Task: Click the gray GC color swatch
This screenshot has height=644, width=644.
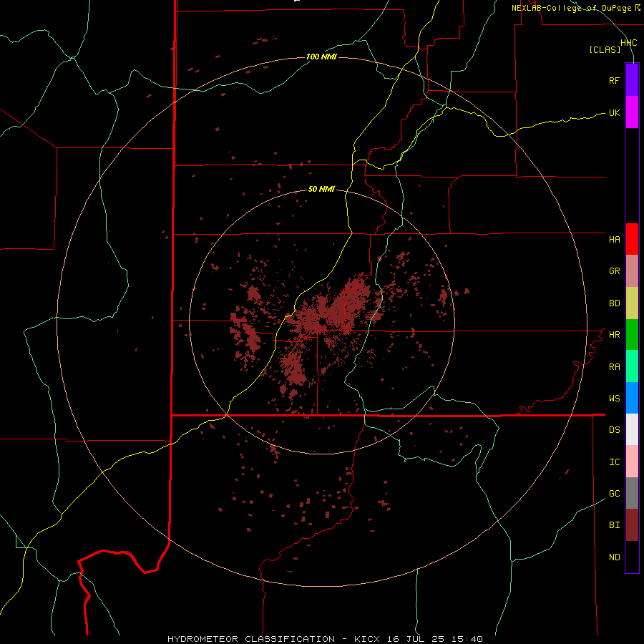Action: (x=632, y=493)
